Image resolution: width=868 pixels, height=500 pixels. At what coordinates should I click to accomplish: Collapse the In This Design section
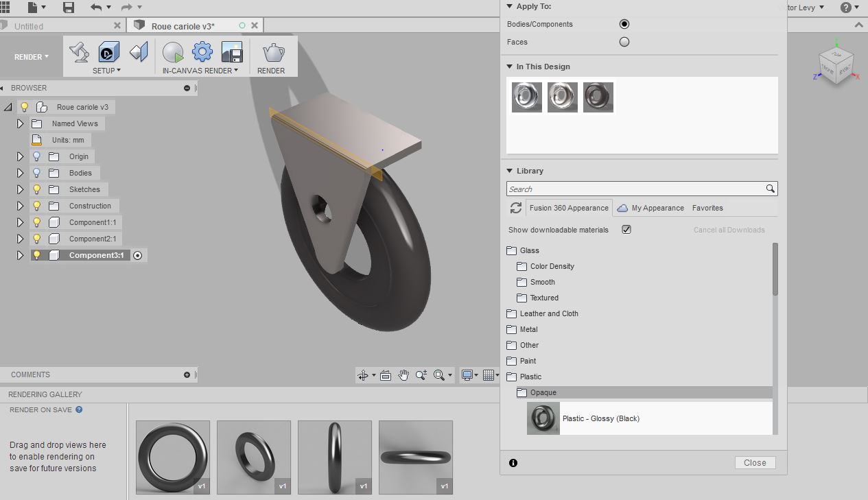point(510,67)
